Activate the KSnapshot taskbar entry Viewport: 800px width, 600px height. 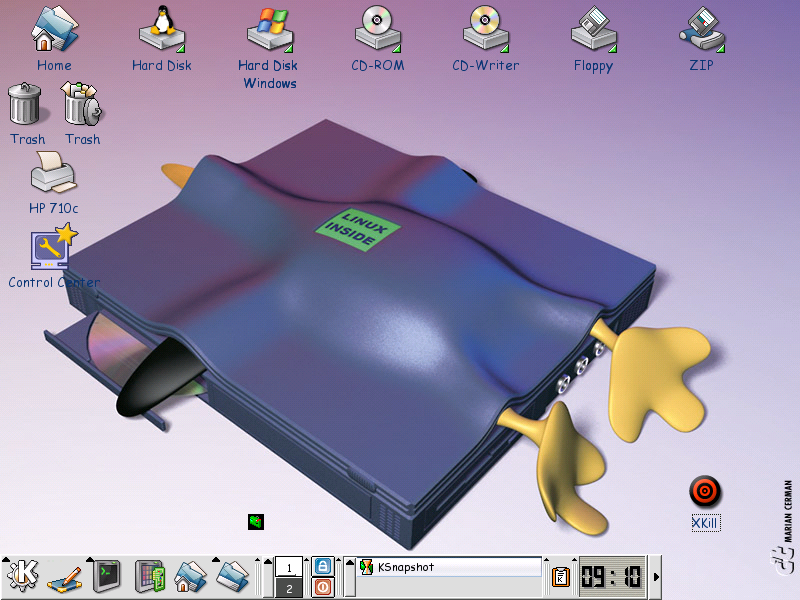click(449, 567)
